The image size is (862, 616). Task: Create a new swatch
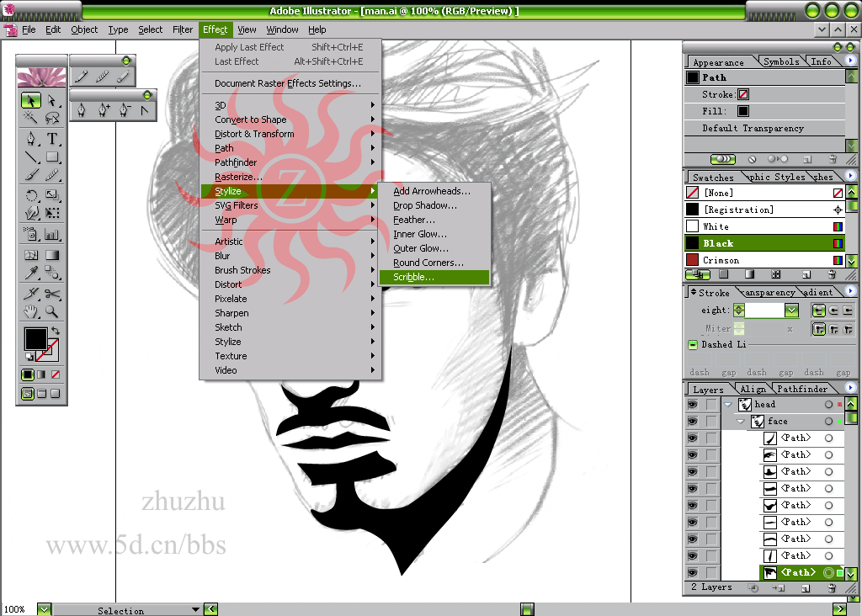click(x=806, y=274)
